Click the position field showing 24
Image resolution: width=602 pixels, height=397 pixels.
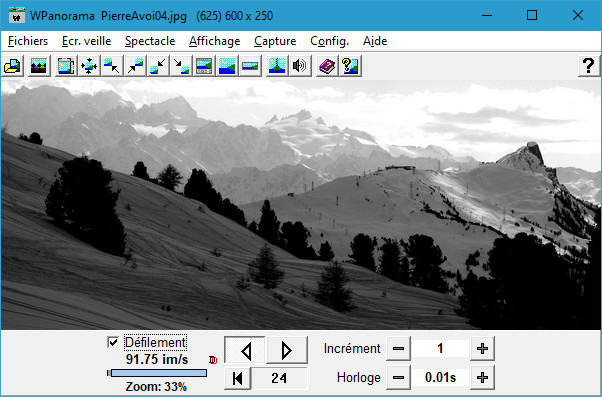[x=279, y=378]
